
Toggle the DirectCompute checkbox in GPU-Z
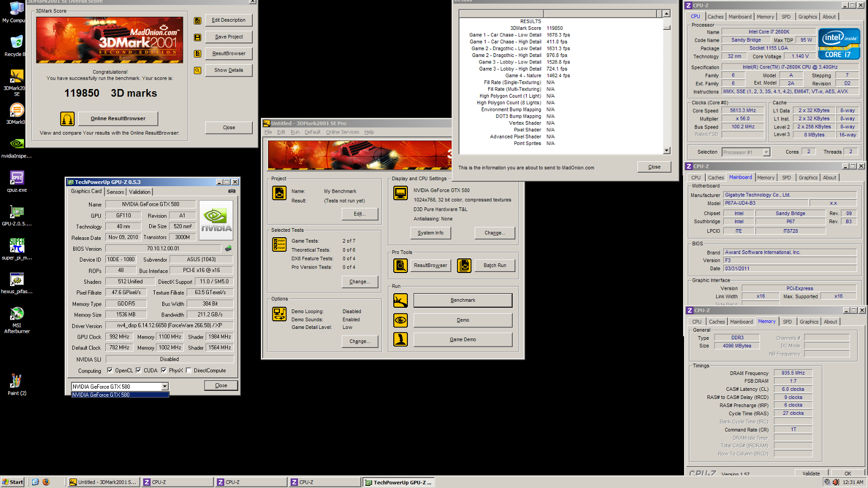coord(189,370)
